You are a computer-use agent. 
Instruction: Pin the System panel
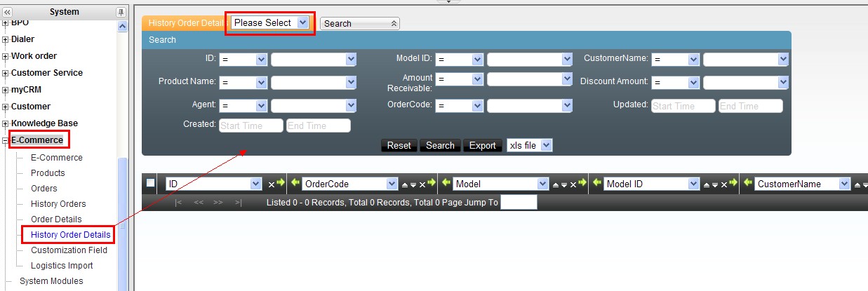[121, 12]
